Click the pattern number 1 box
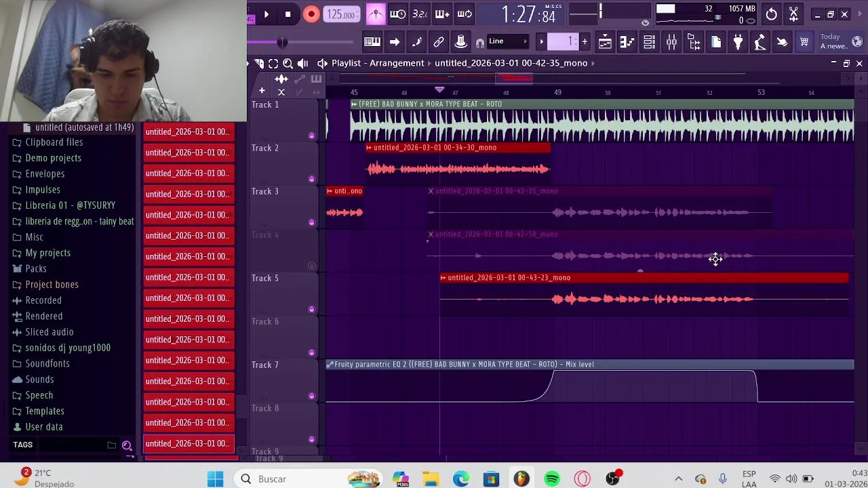 563,42
